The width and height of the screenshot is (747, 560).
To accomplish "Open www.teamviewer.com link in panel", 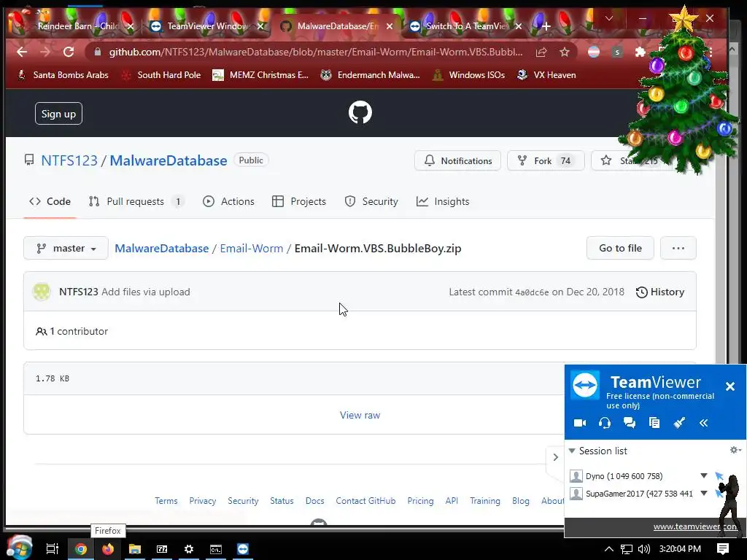I will [695, 526].
